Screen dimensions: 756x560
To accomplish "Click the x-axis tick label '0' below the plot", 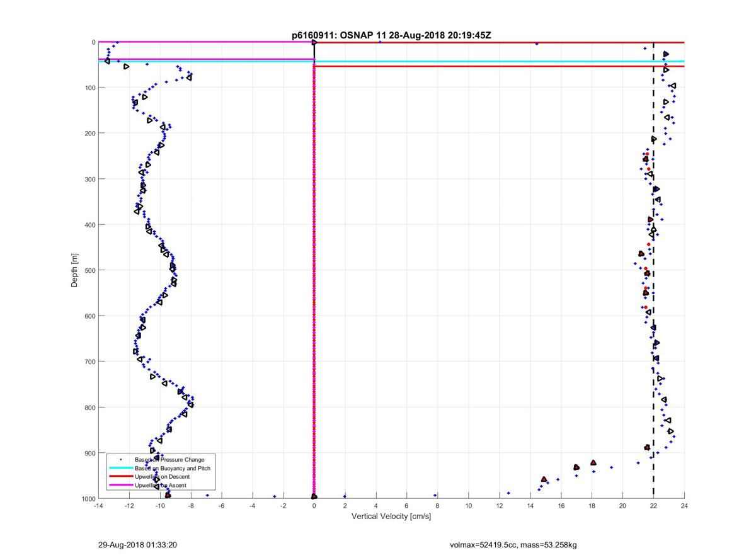I will click(314, 506).
